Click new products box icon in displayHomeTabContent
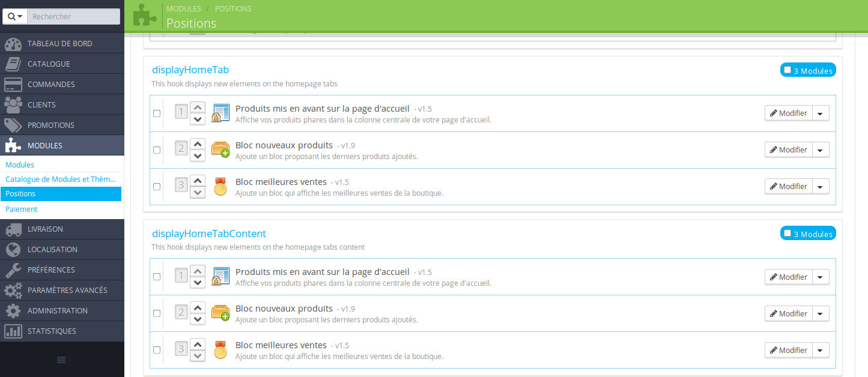Screen dimensions: 868x377 pyautogui.click(x=220, y=313)
